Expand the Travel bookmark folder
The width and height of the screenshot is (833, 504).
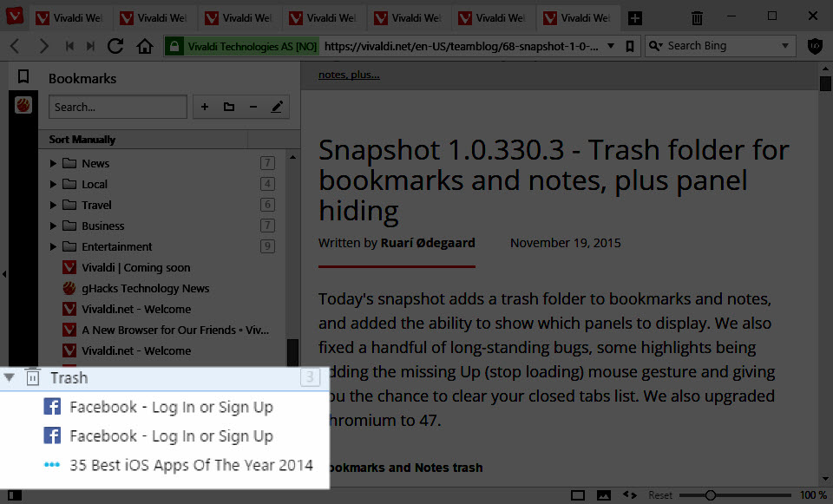pyautogui.click(x=53, y=205)
